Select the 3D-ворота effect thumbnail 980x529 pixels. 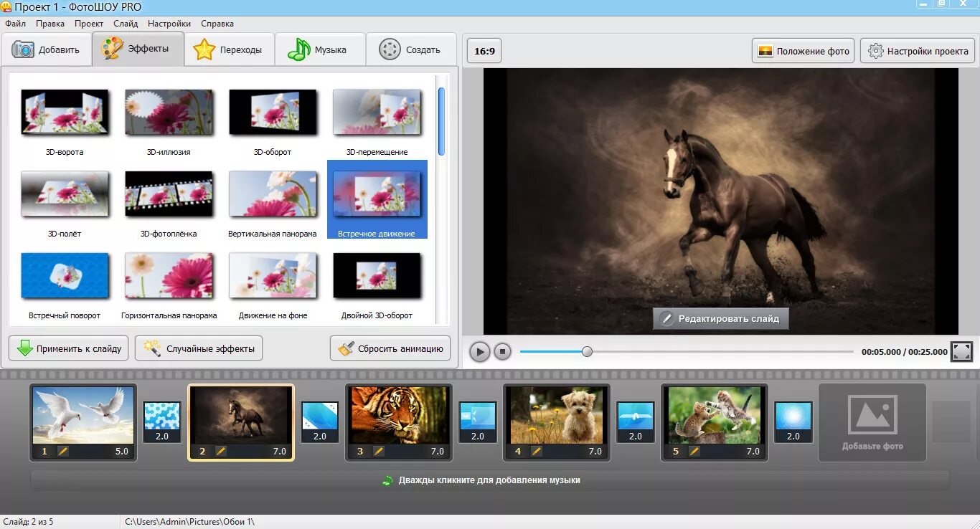[x=65, y=113]
